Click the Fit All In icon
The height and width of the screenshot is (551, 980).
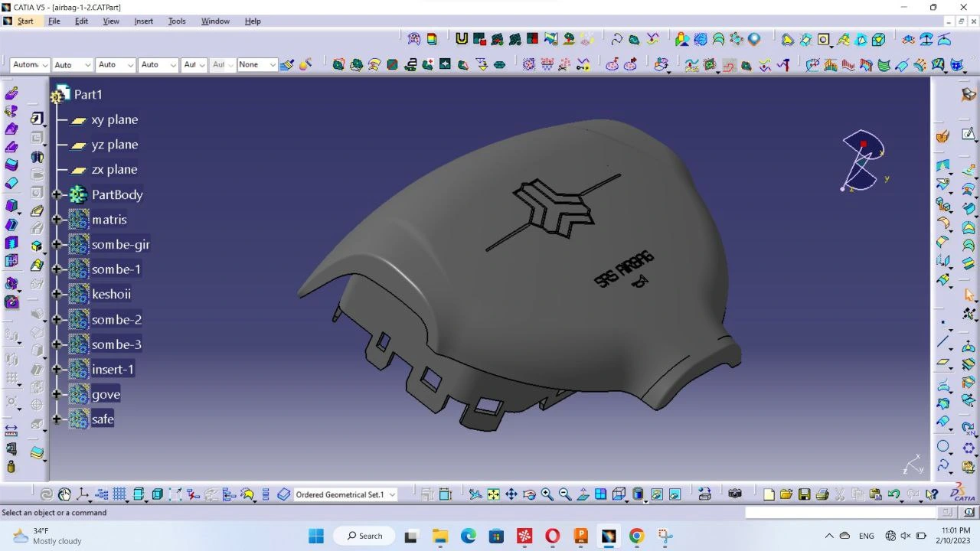coord(493,494)
